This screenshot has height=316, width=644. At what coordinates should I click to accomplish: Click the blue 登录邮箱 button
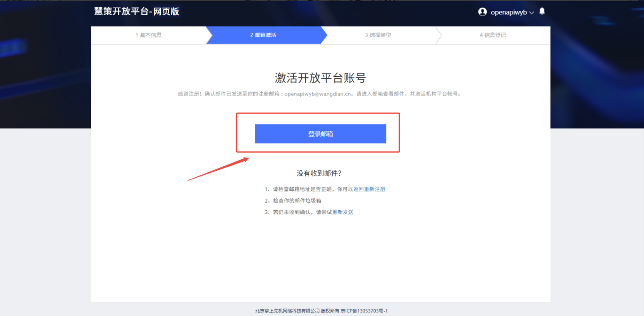(321, 134)
